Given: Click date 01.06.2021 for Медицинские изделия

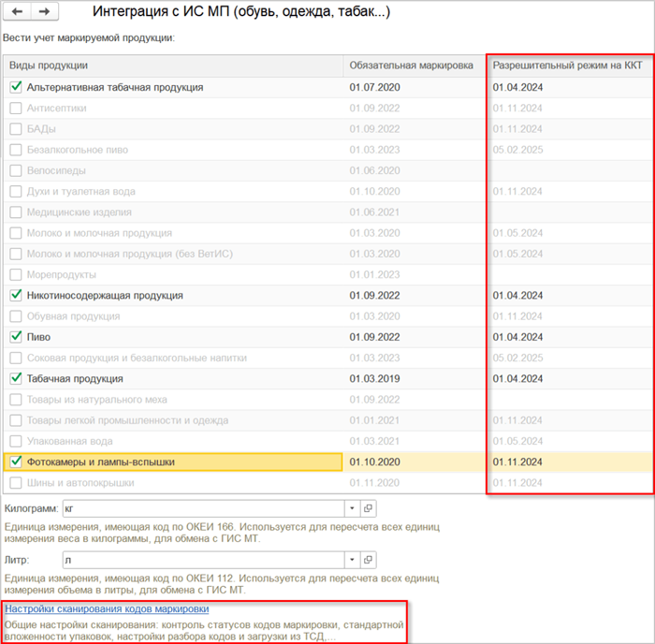Looking at the screenshot, I should pos(374,212).
